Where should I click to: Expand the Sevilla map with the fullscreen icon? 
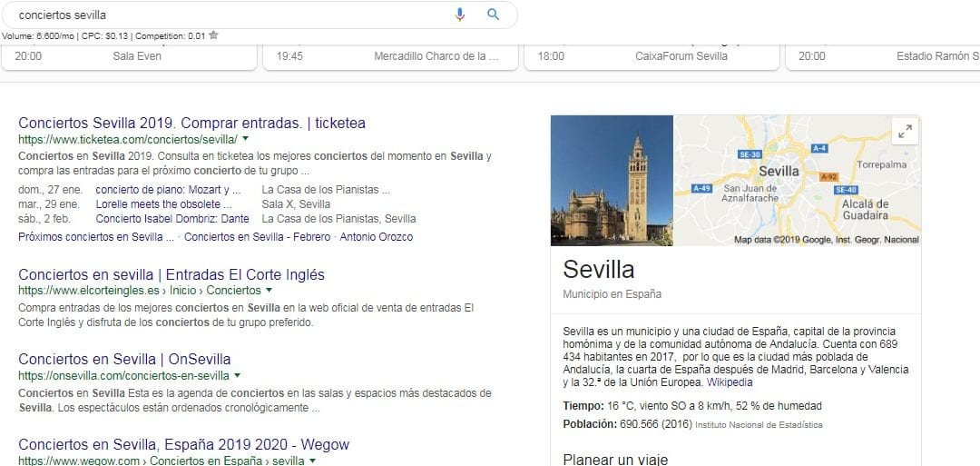click(905, 132)
